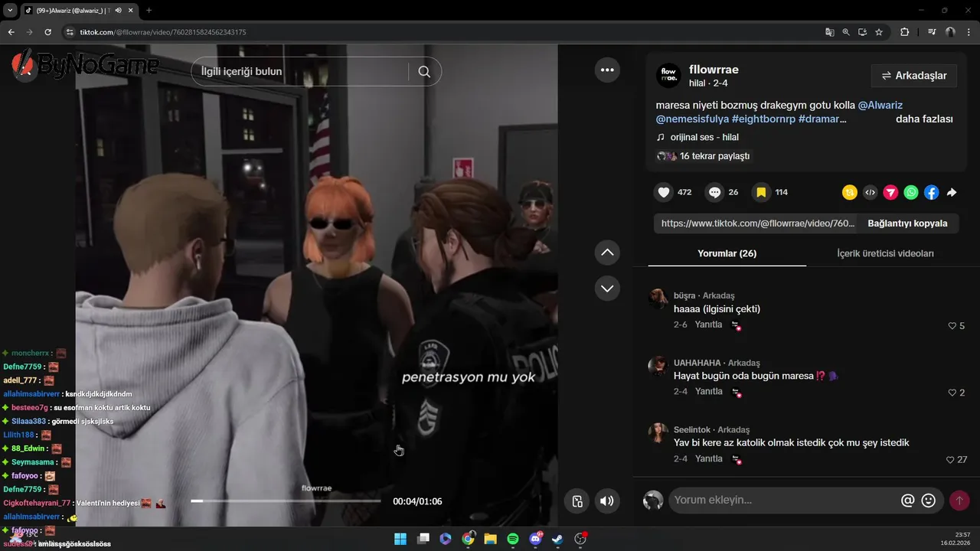Go to previous video with up chevron

(x=607, y=252)
